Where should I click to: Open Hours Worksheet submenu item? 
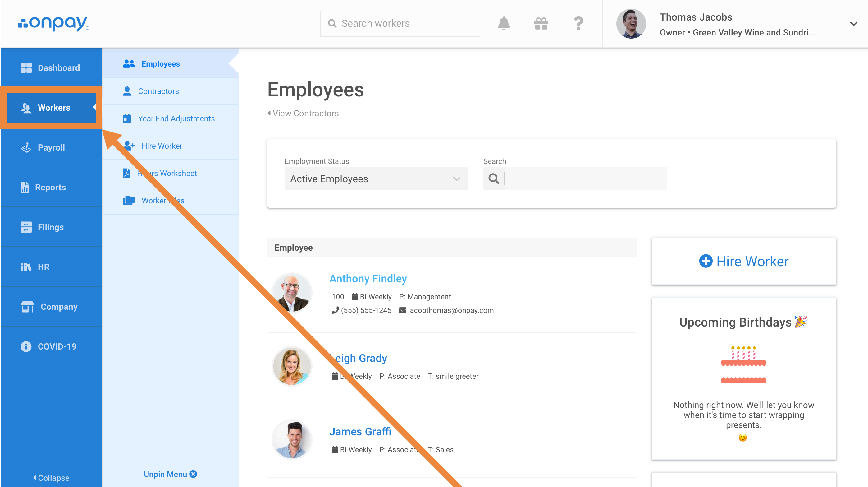[x=170, y=173]
